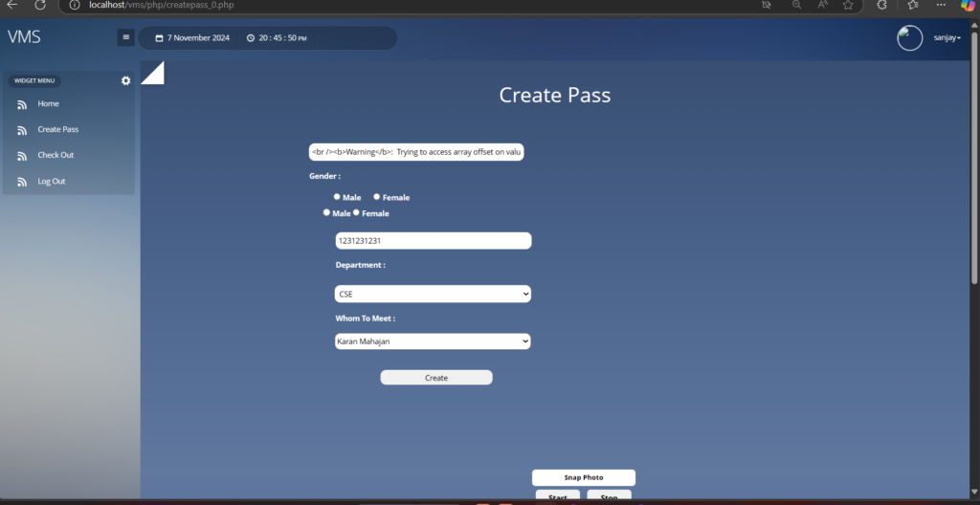The width and height of the screenshot is (980, 505).
Task: Open the Whom To Meet dropdown
Action: coord(433,341)
